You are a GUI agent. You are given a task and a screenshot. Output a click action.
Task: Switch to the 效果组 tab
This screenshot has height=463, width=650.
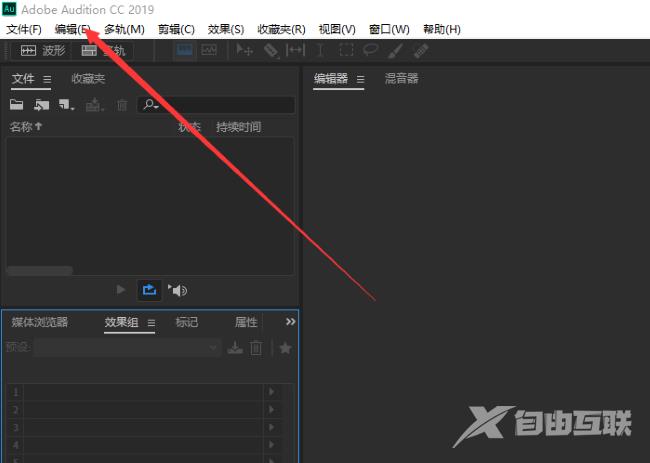tap(121, 322)
